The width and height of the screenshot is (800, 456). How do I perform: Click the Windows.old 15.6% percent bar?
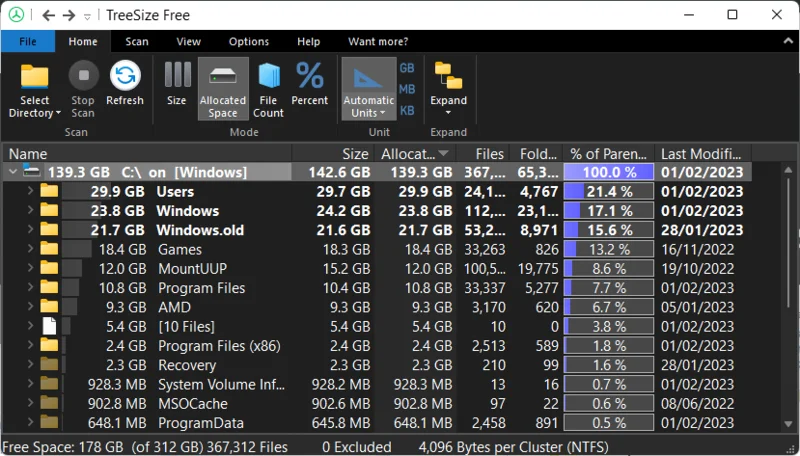pyautogui.click(x=609, y=230)
